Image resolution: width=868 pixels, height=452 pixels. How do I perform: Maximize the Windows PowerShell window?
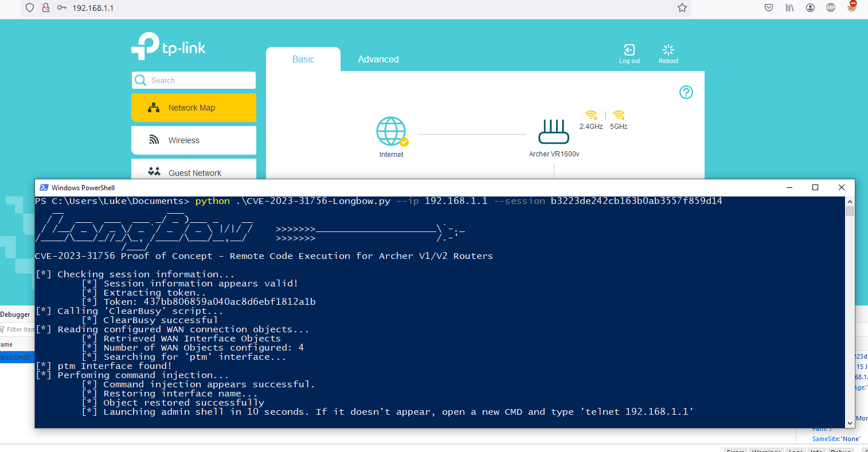pyautogui.click(x=815, y=187)
